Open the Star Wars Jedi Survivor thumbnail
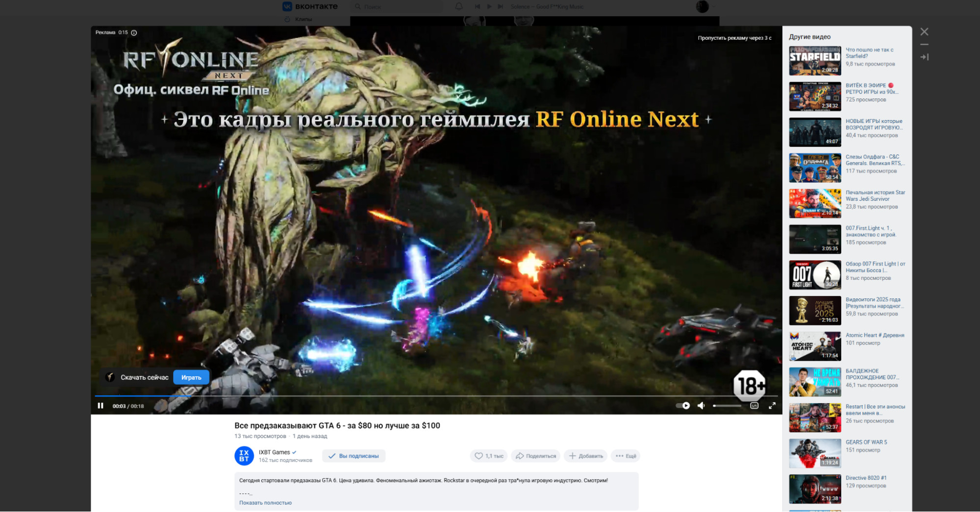 [815, 204]
